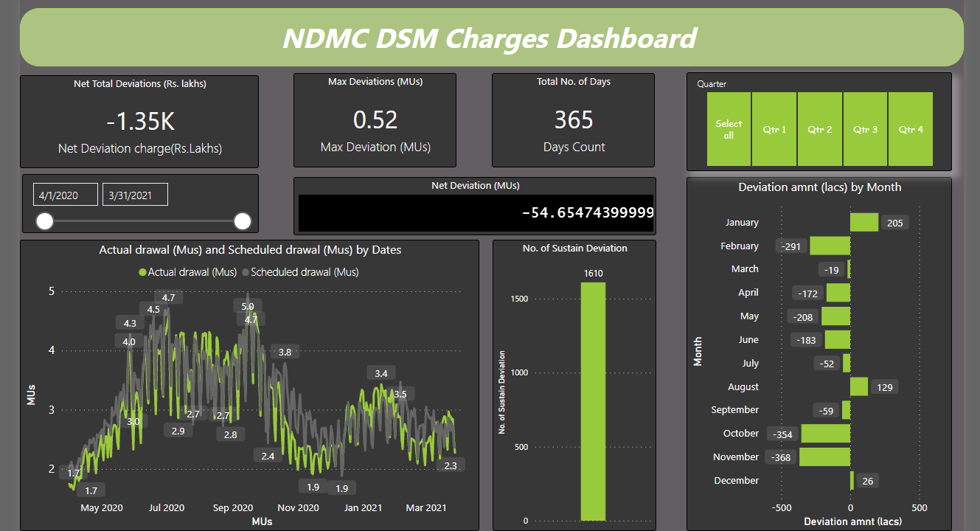
Task: Click the 2.4 data label on the line chart
Action: click(x=267, y=457)
